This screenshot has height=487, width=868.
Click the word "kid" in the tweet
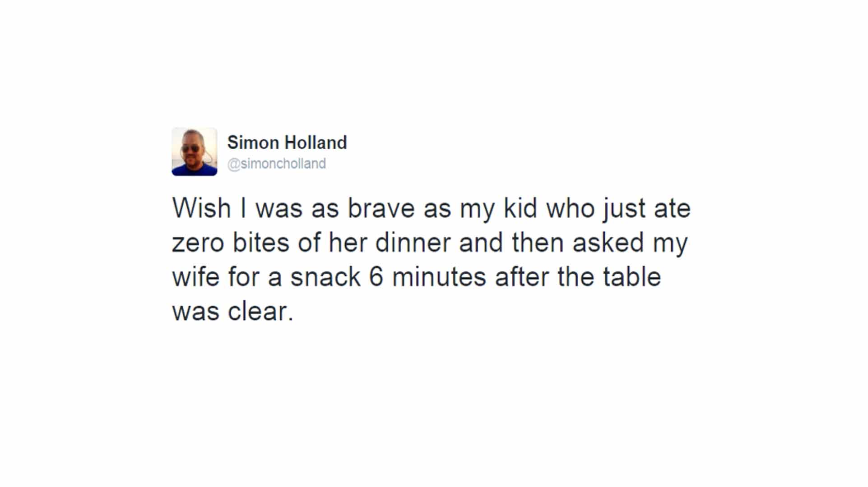click(x=520, y=208)
